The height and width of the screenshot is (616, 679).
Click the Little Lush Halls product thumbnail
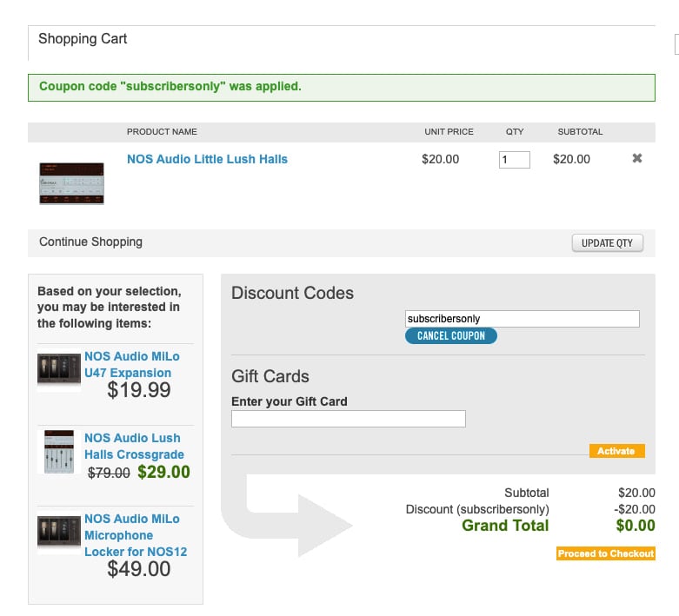pos(71,183)
